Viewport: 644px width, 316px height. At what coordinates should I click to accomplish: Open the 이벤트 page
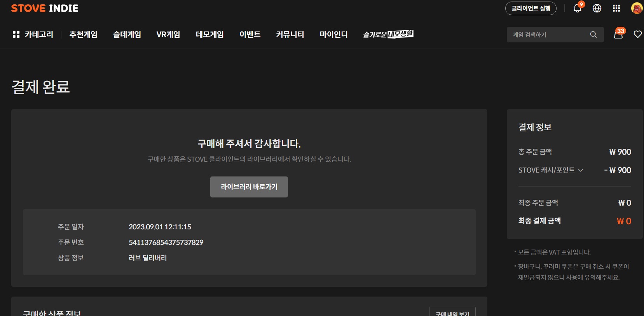250,35
